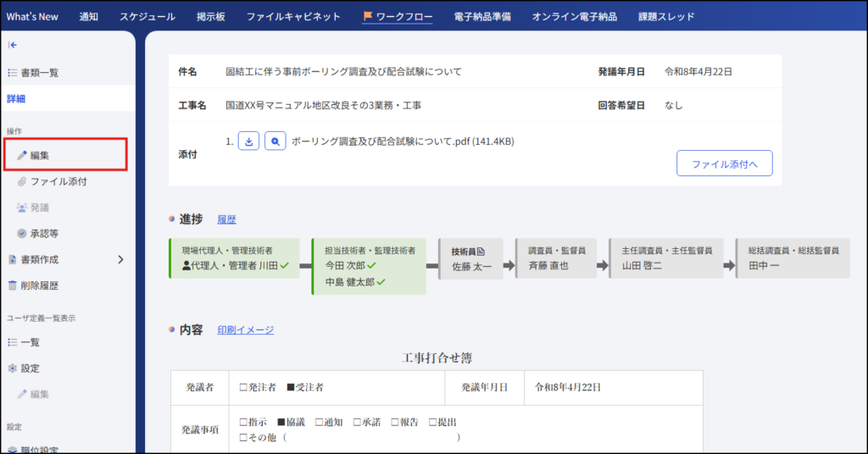Collapse the sidebar with the arrow icon
Image resolution: width=868 pixels, height=454 pixels.
tap(13, 45)
